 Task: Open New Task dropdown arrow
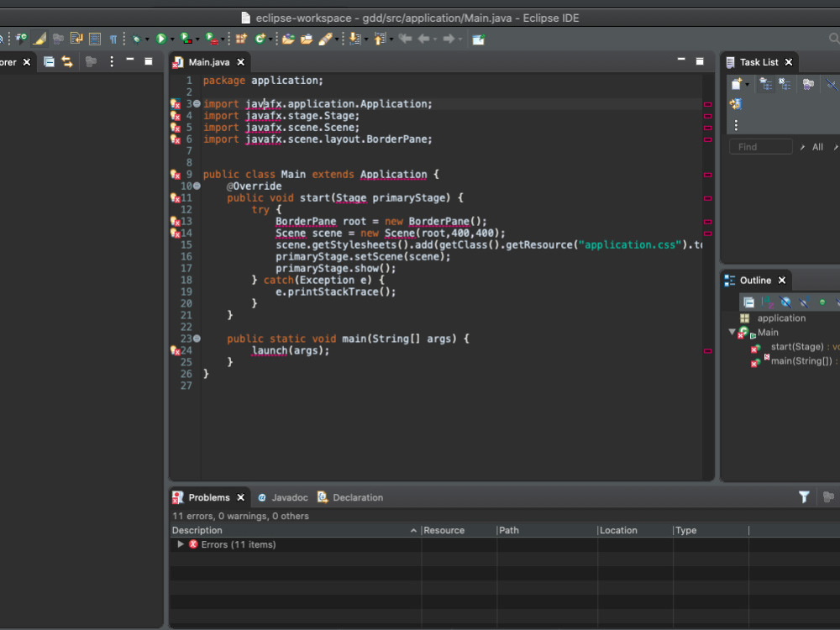pyautogui.click(x=748, y=85)
